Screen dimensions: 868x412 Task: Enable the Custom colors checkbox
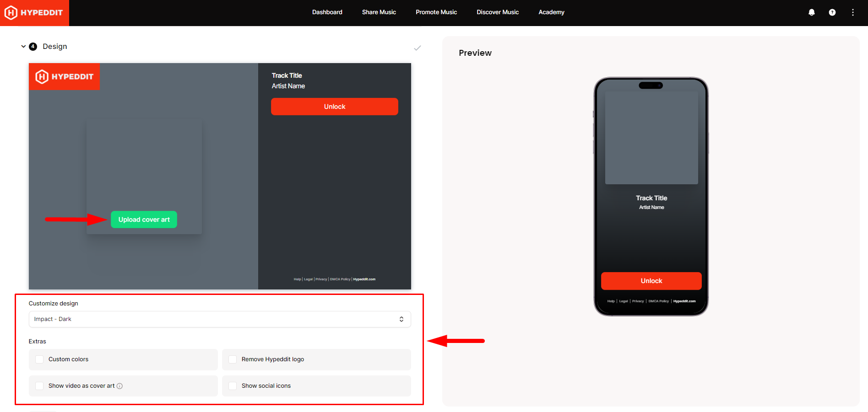tap(40, 359)
